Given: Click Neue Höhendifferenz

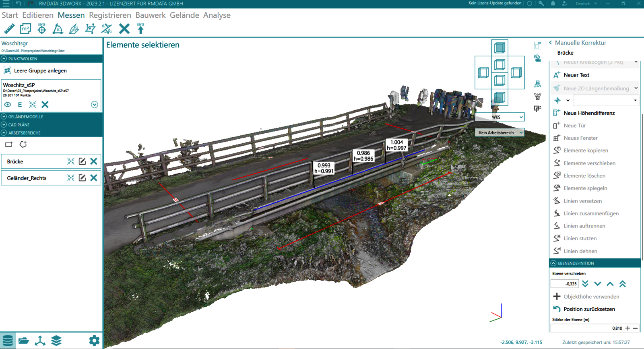Looking at the screenshot, I should (x=589, y=113).
